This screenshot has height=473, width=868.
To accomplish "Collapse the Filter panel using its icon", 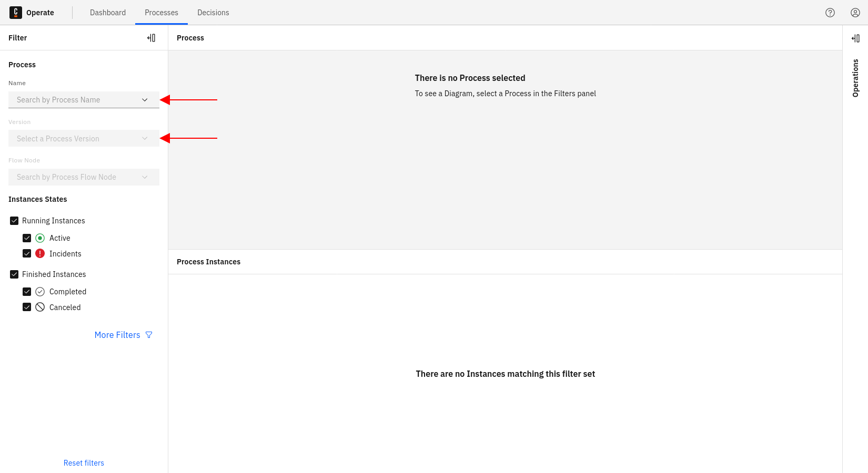I will tap(152, 38).
